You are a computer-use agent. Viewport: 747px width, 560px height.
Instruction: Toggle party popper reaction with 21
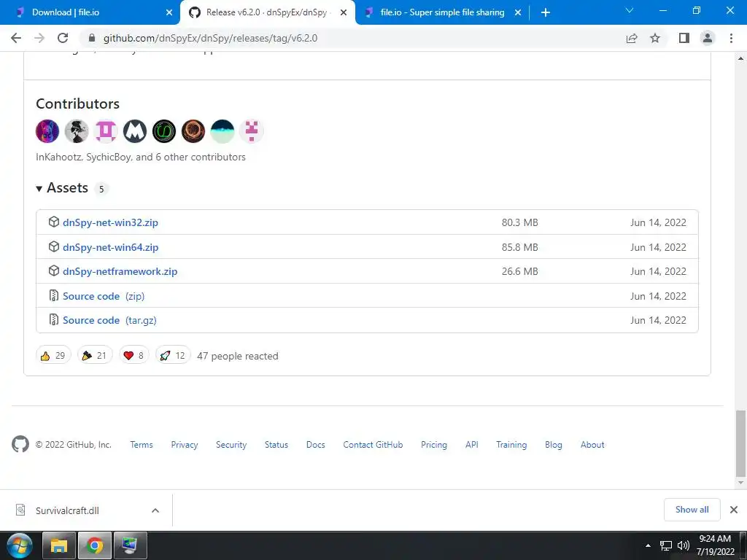point(95,355)
